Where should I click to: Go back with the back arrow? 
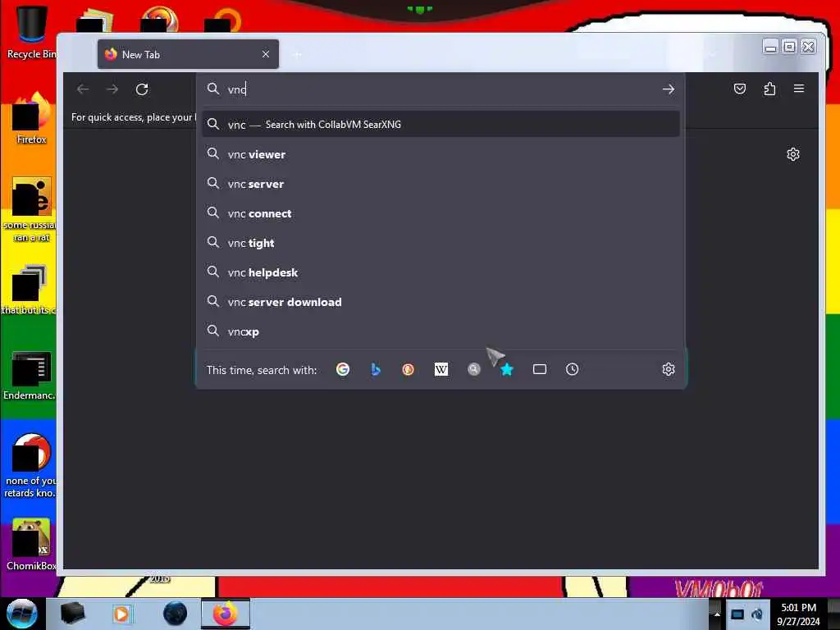click(83, 89)
